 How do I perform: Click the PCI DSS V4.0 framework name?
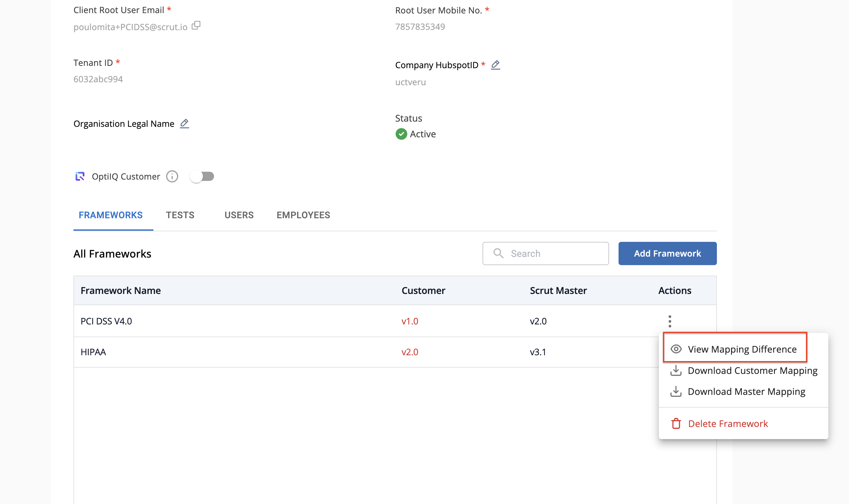(106, 321)
